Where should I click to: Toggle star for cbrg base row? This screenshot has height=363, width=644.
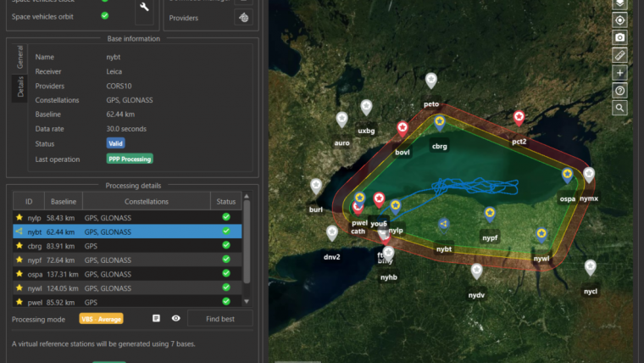point(19,246)
